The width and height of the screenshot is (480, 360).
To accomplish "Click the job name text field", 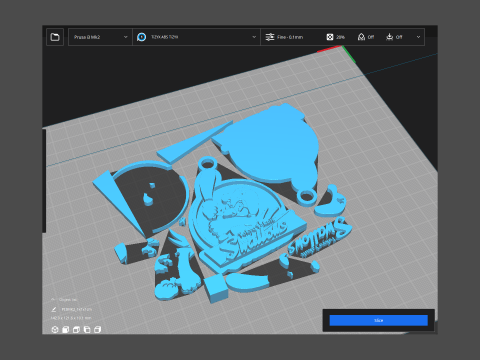I will pyautogui.click(x=77, y=309).
